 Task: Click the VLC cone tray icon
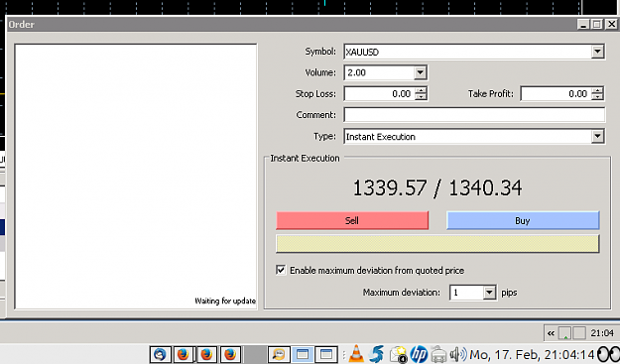point(356,354)
